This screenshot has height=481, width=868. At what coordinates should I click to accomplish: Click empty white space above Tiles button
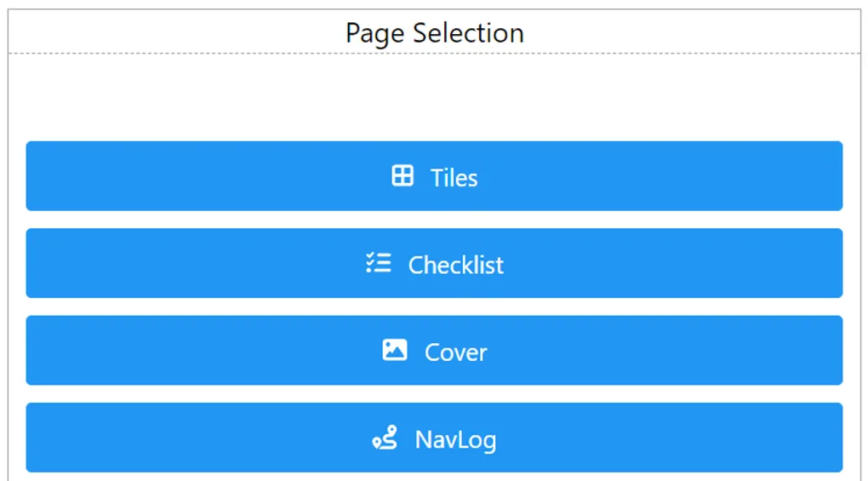coord(434,98)
